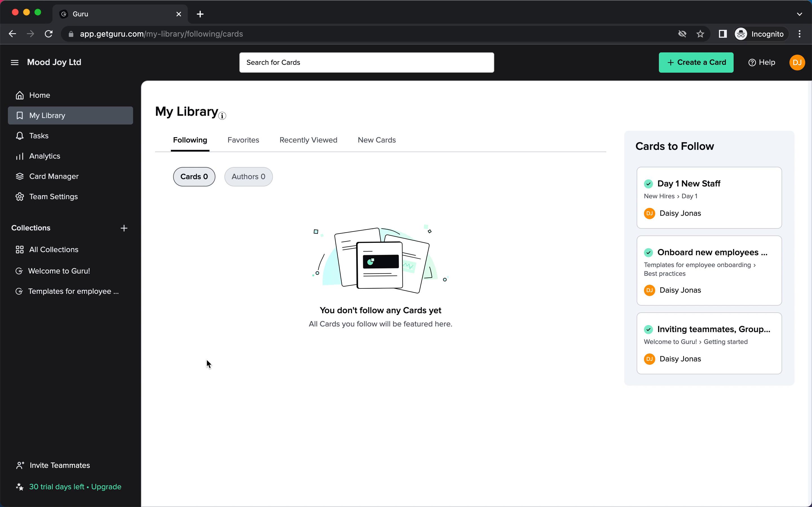Click the Cards 0 toggle button
This screenshot has width=812, height=507.
pos(193,176)
